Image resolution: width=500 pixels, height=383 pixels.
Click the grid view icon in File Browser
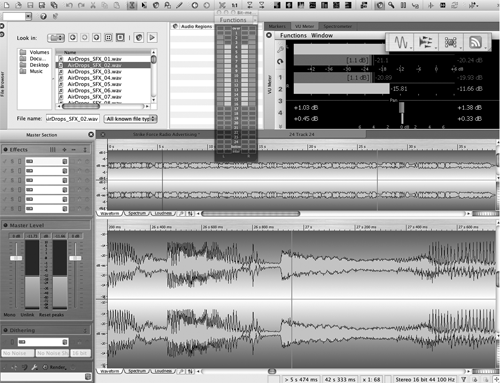point(108,38)
